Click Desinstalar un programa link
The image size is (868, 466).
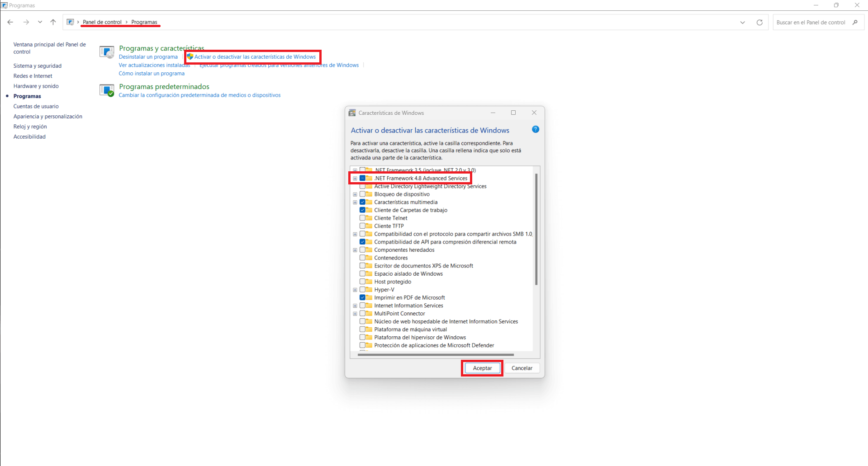pos(148,57)
